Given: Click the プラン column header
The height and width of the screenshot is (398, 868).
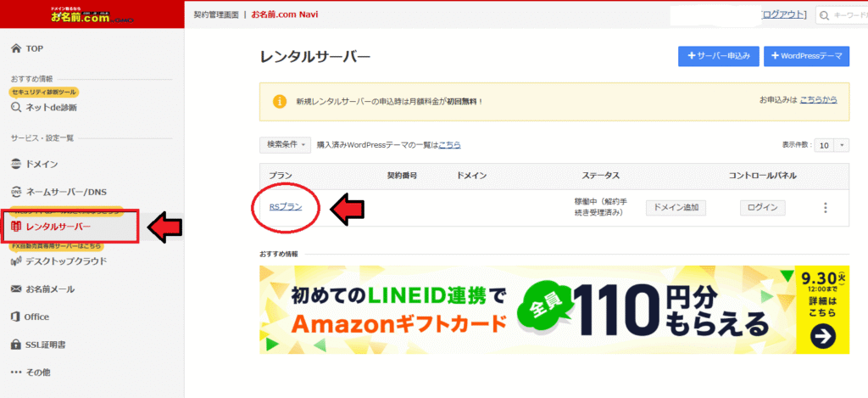Looking at the screenshot, I should point(280,176).
